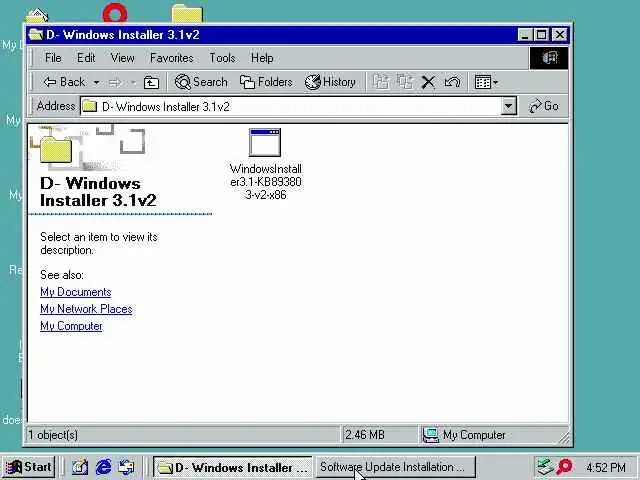The height and width of the screenshot is (480, 640).
Task: Select the WindowsInstaller3.1-KB893803-v2-x86 file icon
Action: click(x=265, y=142)
